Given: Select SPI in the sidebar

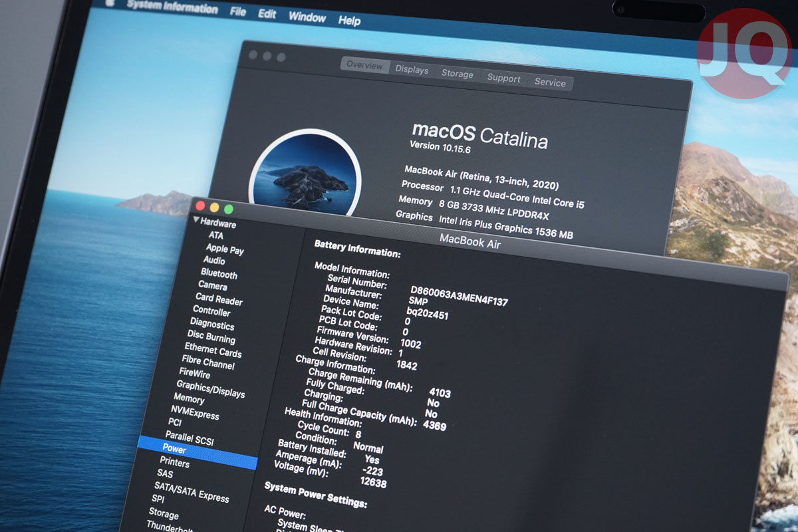Looking at the screenshot, I should click(x=158, y=498).
